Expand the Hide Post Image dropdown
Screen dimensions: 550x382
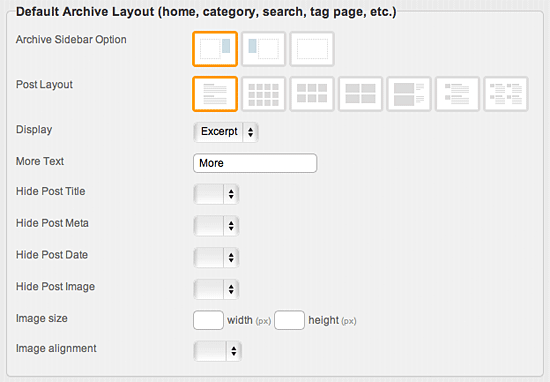(x=216, y=289)
